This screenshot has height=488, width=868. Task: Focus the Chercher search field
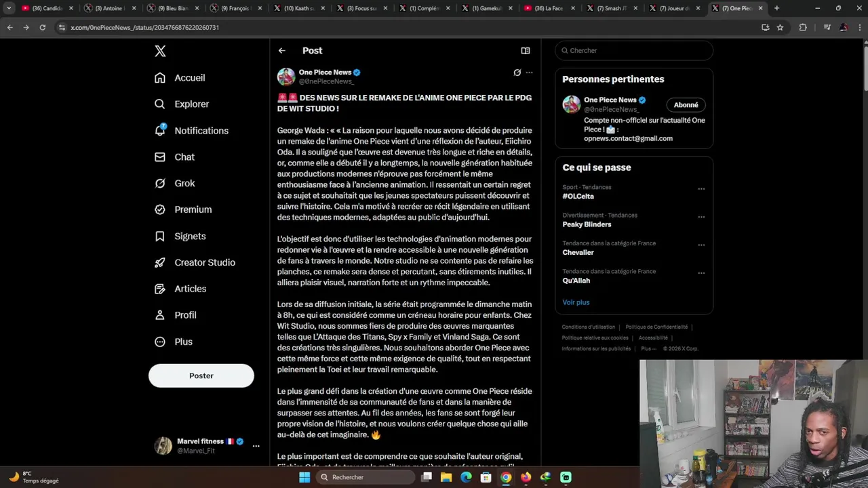(634, 51)
